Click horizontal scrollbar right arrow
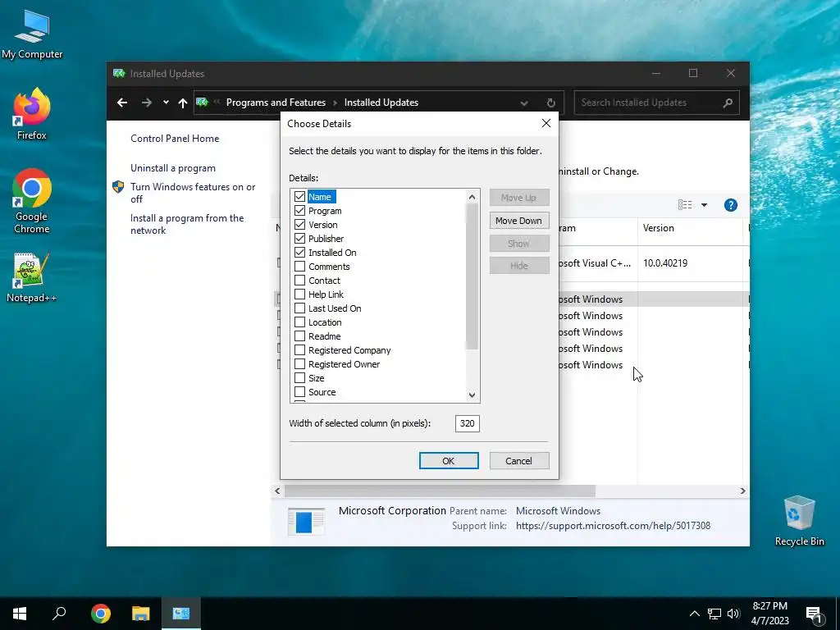This screenshot has height=630, width=840. pyautogui.click(x=742, y=491)
